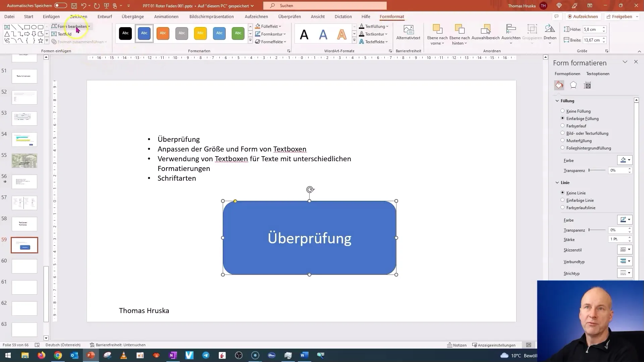Open Form bearbeiten dropdown

point(71,26)
